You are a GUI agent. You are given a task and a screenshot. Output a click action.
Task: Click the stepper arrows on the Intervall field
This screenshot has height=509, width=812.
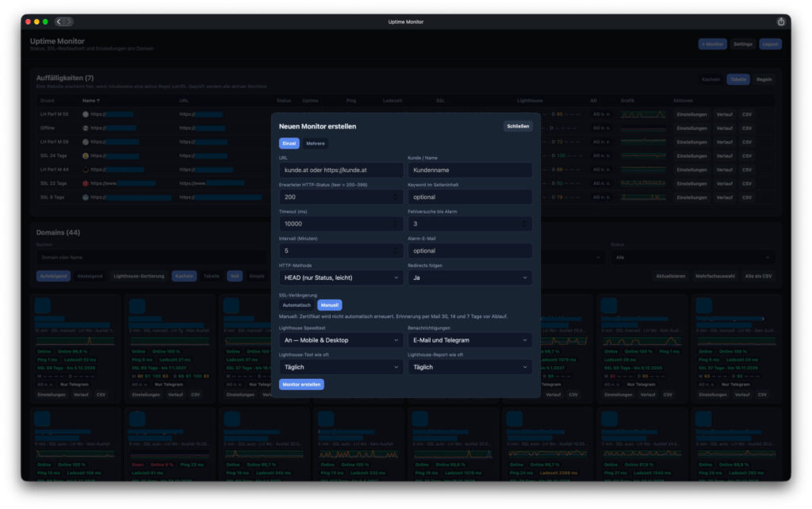coord(396,251)
